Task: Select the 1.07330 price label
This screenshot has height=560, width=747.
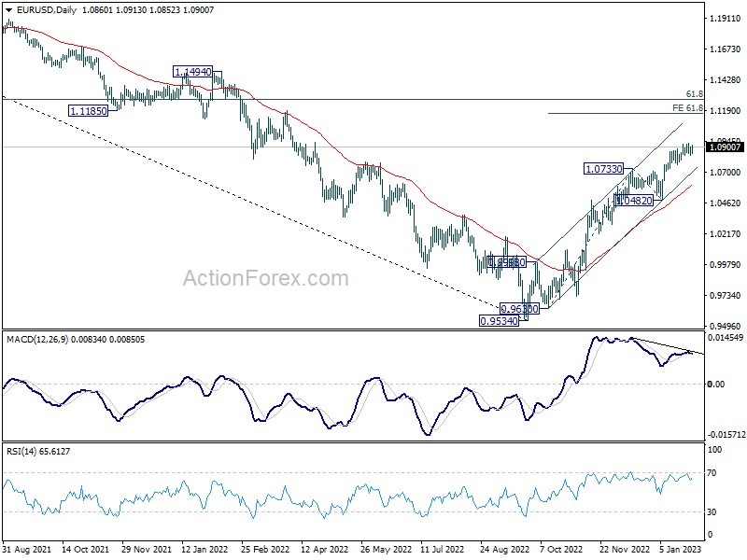Action: [x=603, y=169]
